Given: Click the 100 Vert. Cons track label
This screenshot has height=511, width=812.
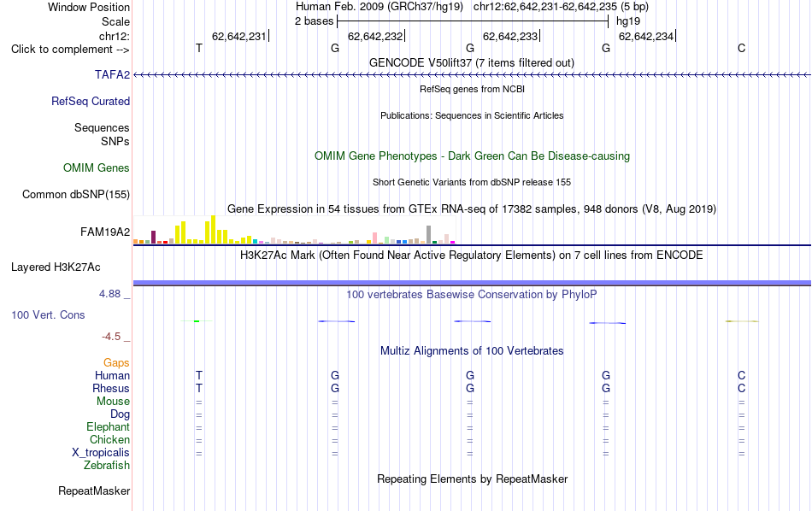Looking at the screenshot, I should (48, 314).
